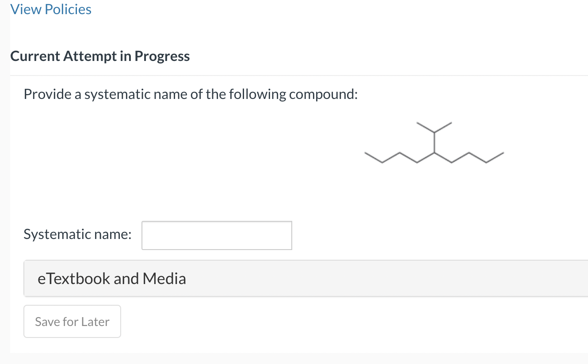
Task: Click inside the Systematic name input box
Action: [216, 235]
